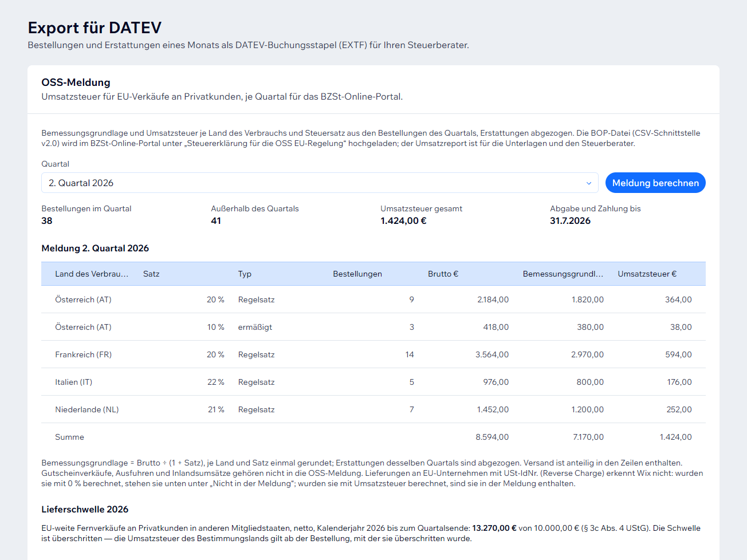747x560 pixels.
Task: Click the Bemessungsgrundl… column header
Action: pos(563,274)
